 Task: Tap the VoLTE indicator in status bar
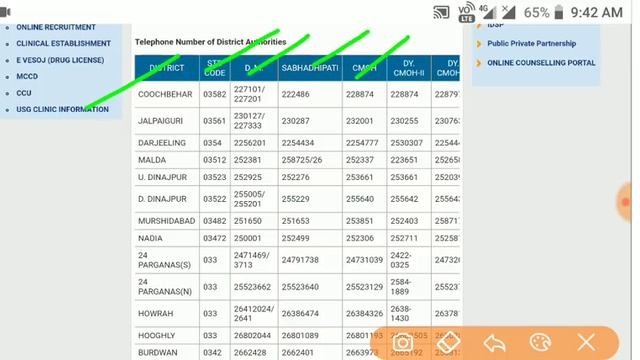pyautogui.click(x=466, y=12)
